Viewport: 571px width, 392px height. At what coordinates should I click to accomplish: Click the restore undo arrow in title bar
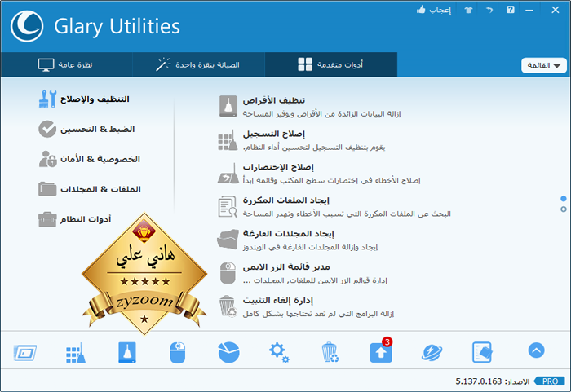(x=489, y=10)
